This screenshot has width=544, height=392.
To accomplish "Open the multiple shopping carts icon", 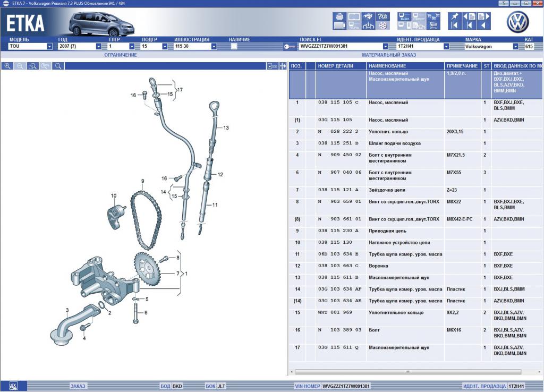I will pos(433,16).
